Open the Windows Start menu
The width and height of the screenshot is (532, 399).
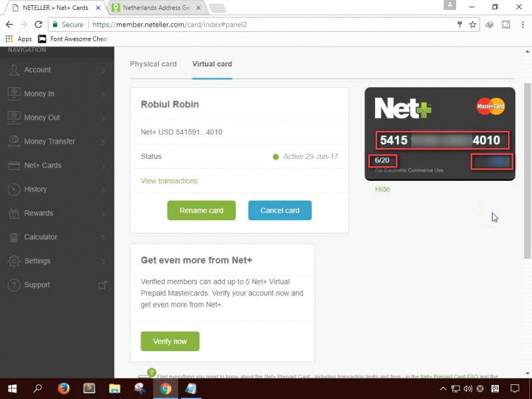[13, 388]
